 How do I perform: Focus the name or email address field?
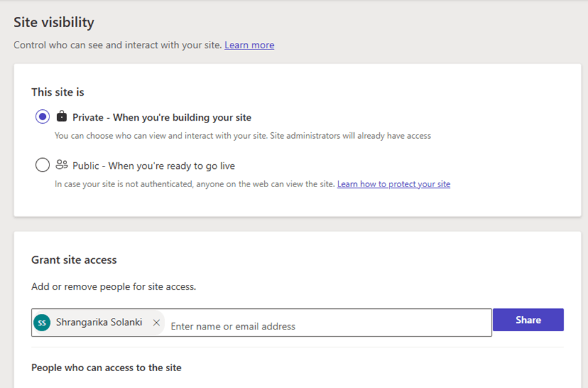pyautogui.click(x=326, y=326)
